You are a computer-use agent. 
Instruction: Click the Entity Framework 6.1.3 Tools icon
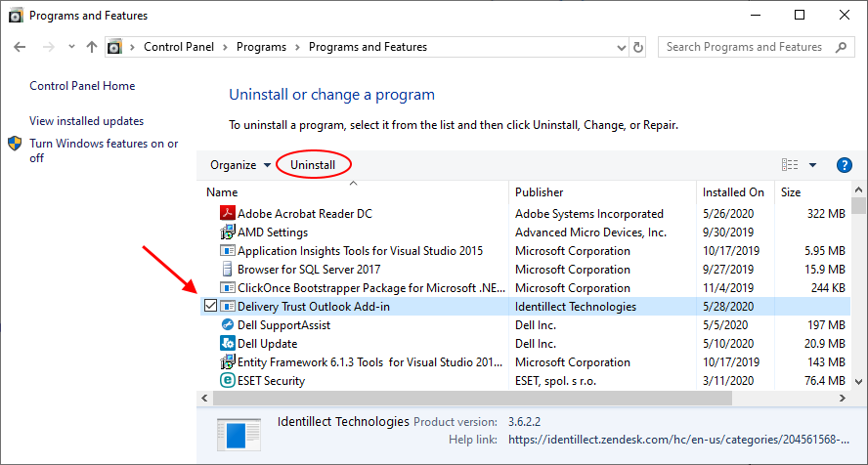click(228, 362)
